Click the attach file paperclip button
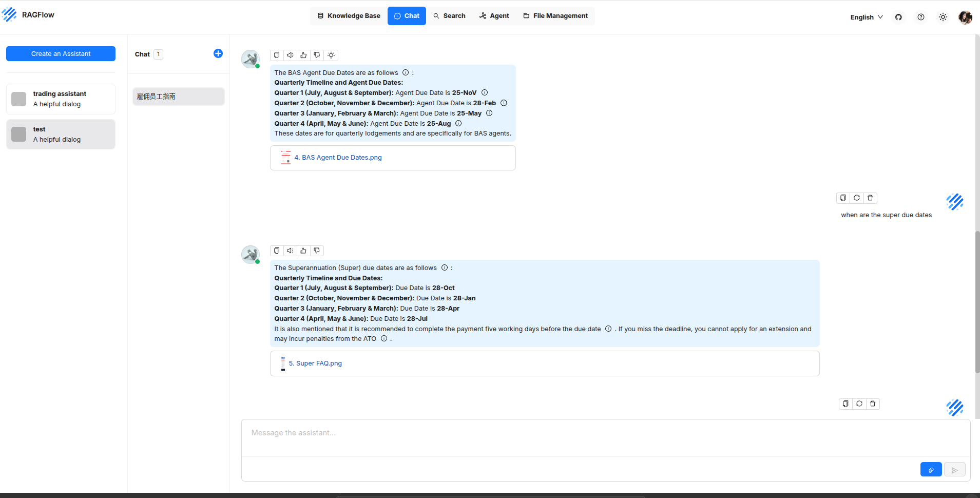Viewport: 980px width, 498px height. pos(931,469)
